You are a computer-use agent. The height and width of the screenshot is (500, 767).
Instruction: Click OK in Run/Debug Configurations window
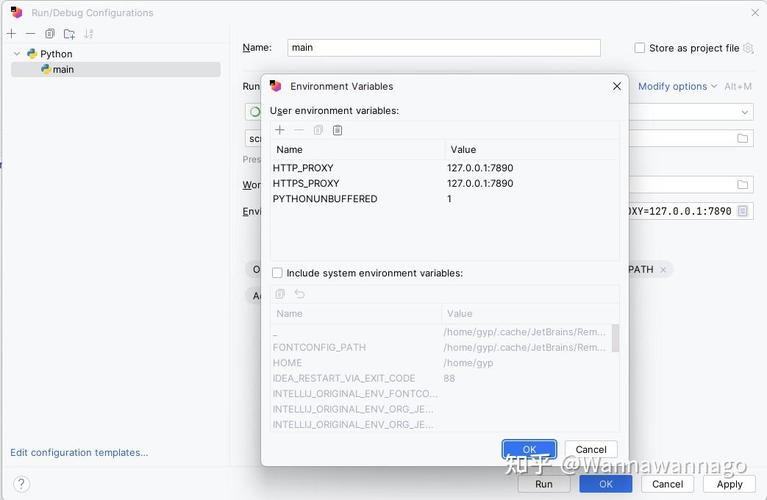click(606, 484)
